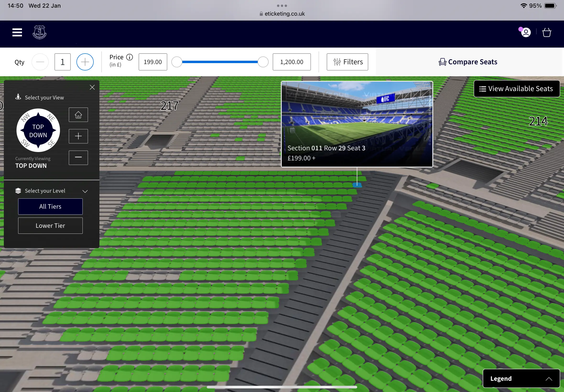
Task: Zoom out the seat map
Action: click(78, 158)
